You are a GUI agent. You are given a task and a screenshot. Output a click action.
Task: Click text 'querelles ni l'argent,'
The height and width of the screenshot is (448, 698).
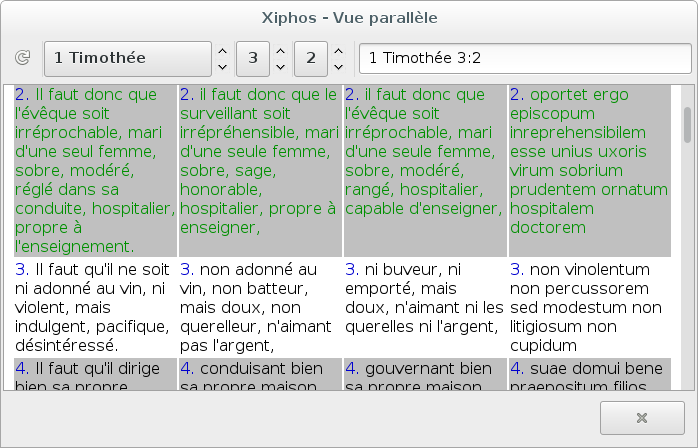click(x=421, y=326)
